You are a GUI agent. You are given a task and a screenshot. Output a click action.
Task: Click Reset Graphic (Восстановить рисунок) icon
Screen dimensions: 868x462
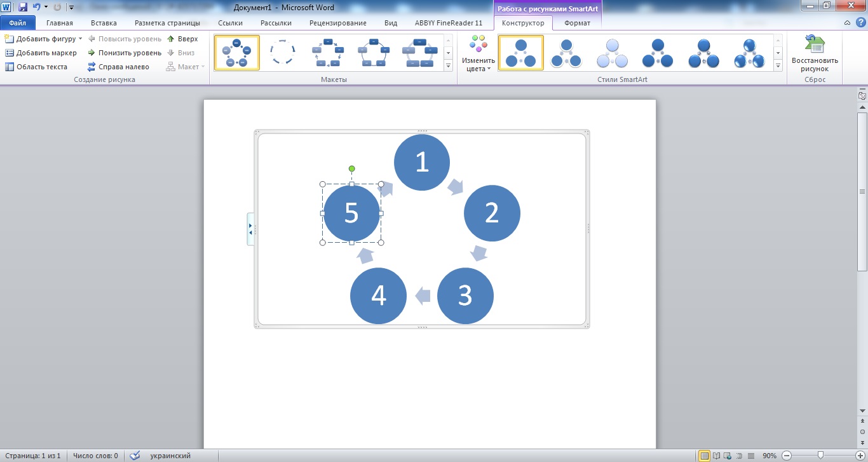pyautogui.click(x=815, y=45)
